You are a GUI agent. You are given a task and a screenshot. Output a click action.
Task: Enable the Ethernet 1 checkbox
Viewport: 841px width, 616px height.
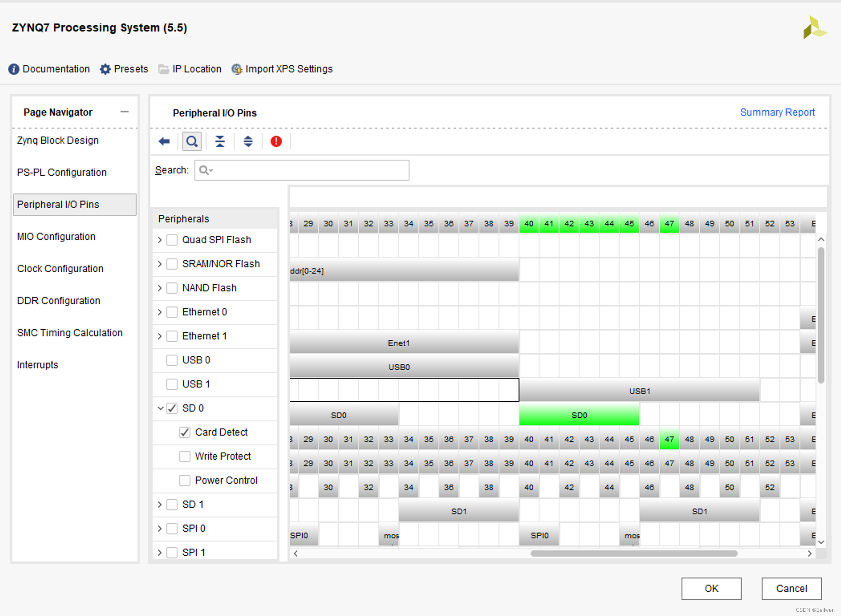click(x=172, y=336)
